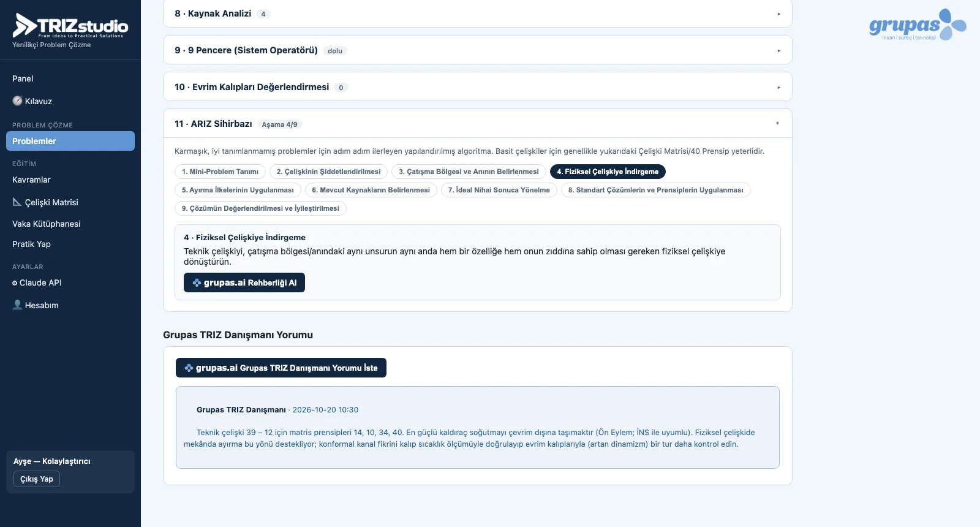Click the '0' badge on Evrim Kalıpları

coord(341,88)
